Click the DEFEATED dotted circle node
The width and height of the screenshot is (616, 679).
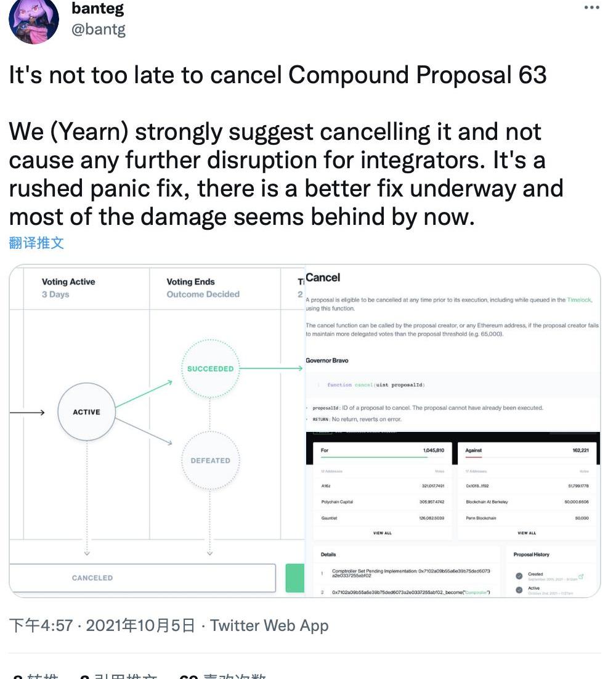[210, 460]
